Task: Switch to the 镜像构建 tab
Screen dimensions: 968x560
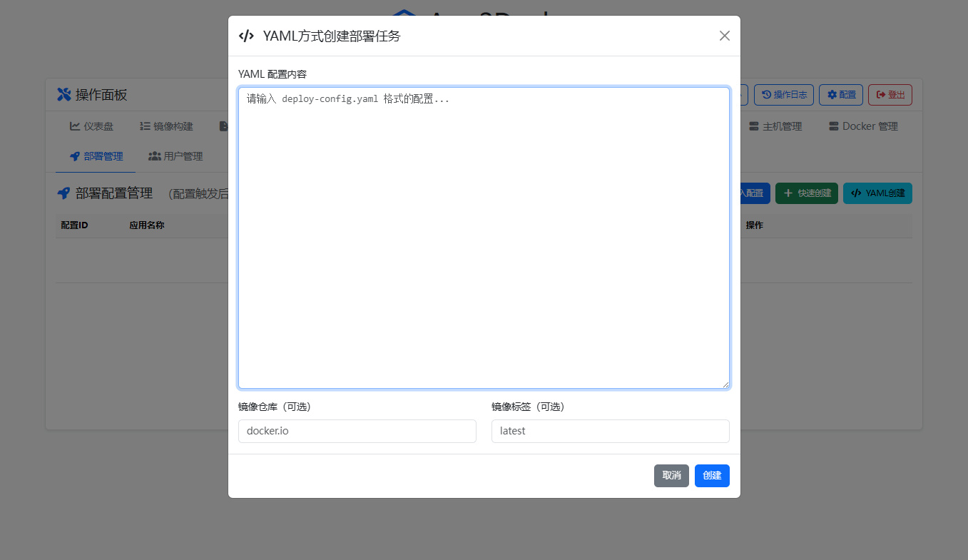Action: click(x=167, y=126)
